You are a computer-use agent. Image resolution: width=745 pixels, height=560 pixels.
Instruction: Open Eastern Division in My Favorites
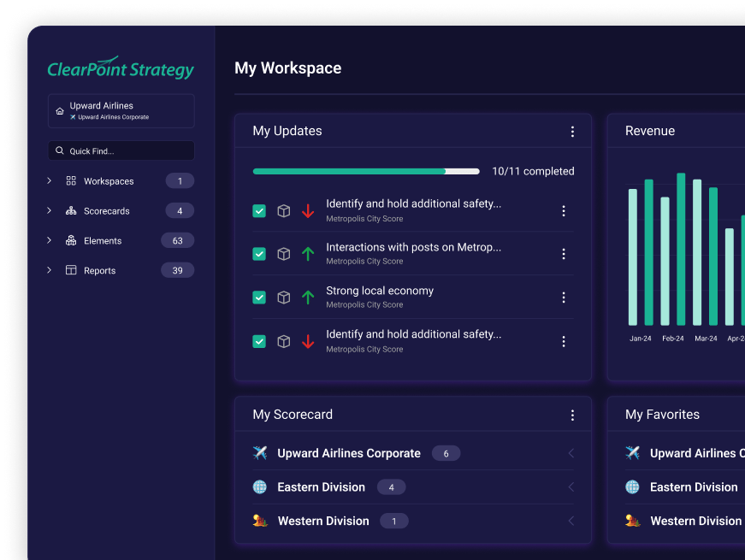694,486
